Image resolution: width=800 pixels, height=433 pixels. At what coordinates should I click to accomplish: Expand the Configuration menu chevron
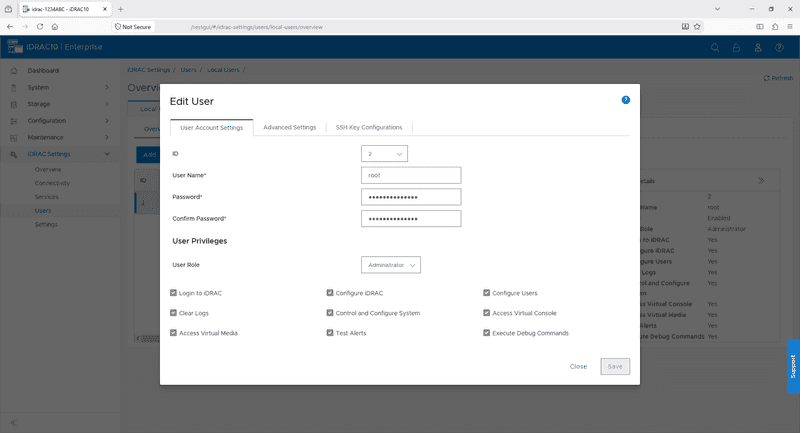point(107,121)
